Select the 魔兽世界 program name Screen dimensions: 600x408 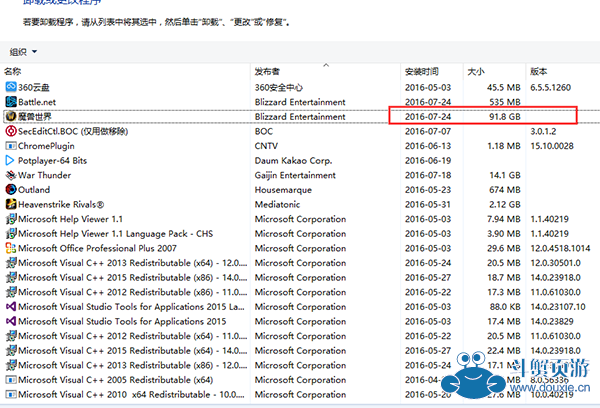click(34, 116)
